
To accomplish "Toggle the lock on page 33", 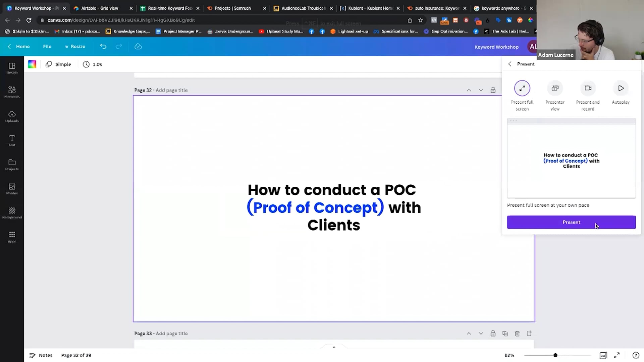I will click(493, 333).
